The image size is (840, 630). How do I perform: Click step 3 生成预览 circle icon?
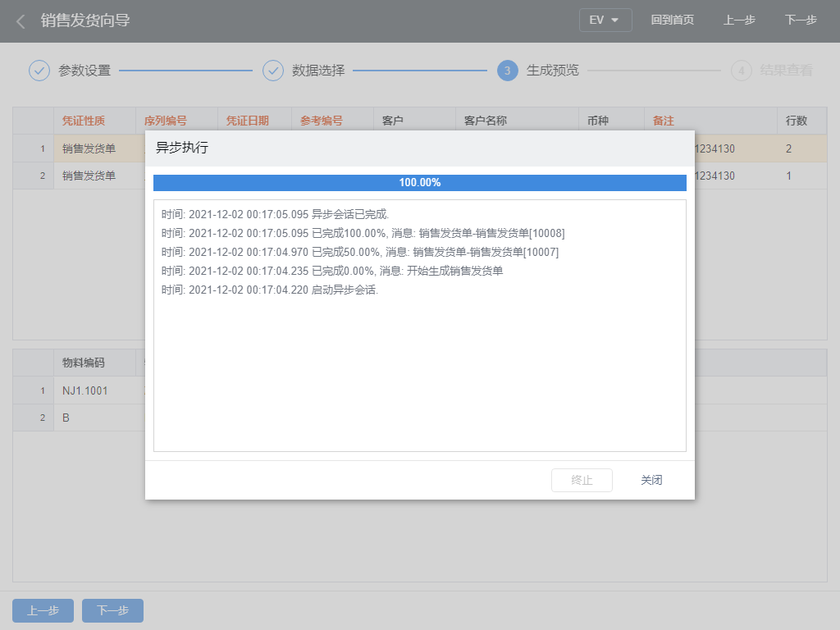click(x=507, y=71)
